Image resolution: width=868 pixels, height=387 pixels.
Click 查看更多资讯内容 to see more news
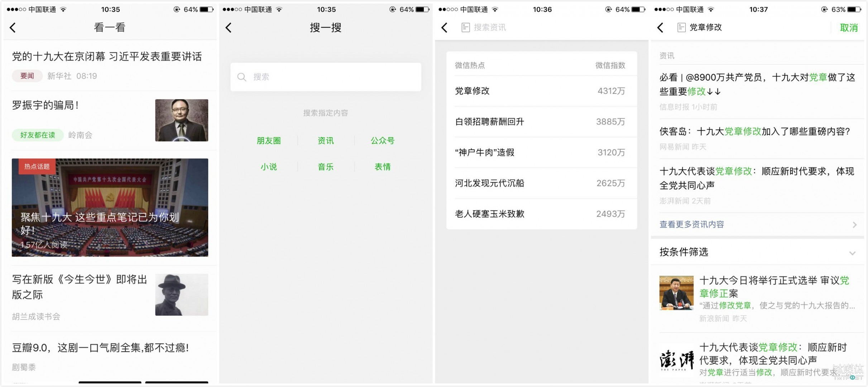tap(691, 224)
